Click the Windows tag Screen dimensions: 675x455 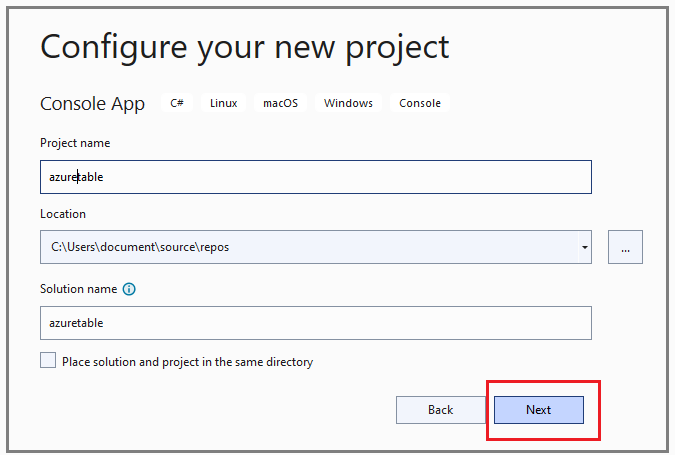[x=348, y=103]
